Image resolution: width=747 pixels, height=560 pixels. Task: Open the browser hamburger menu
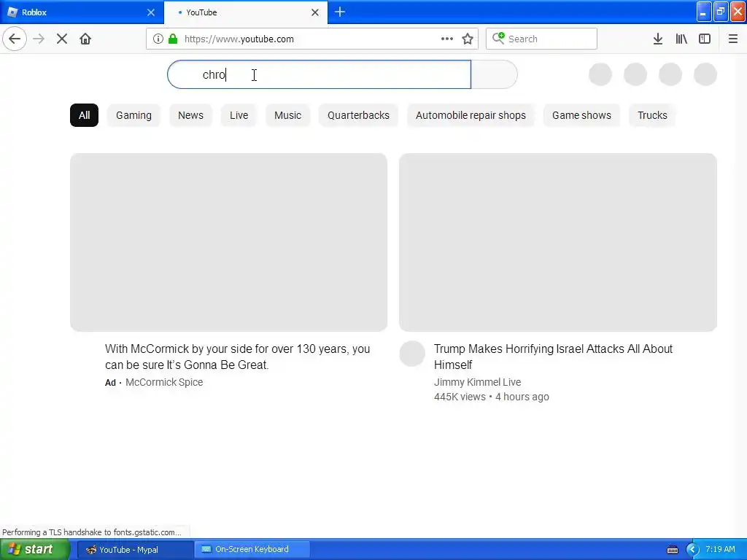(733, 39)
